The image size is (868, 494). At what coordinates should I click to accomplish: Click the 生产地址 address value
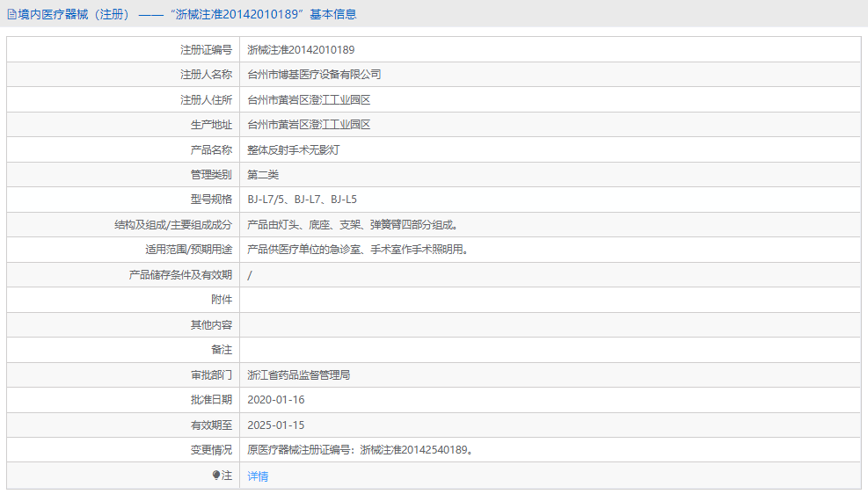click(309, 125)
